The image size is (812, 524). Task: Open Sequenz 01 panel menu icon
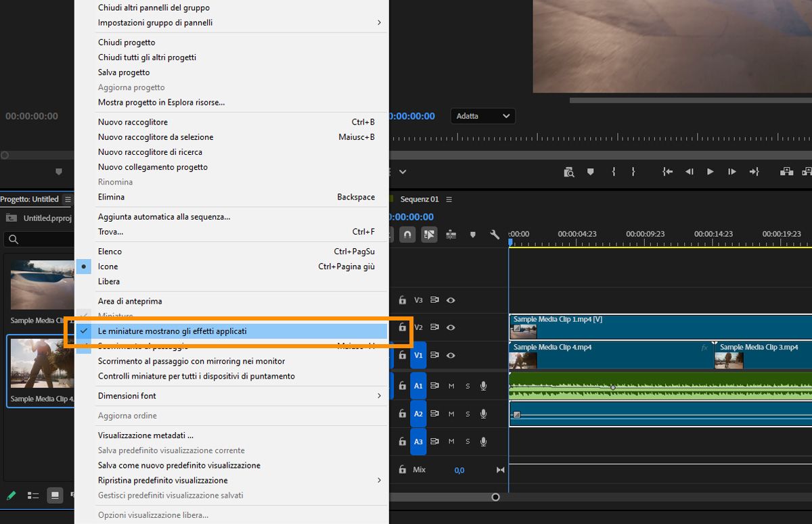click(449, 199)
